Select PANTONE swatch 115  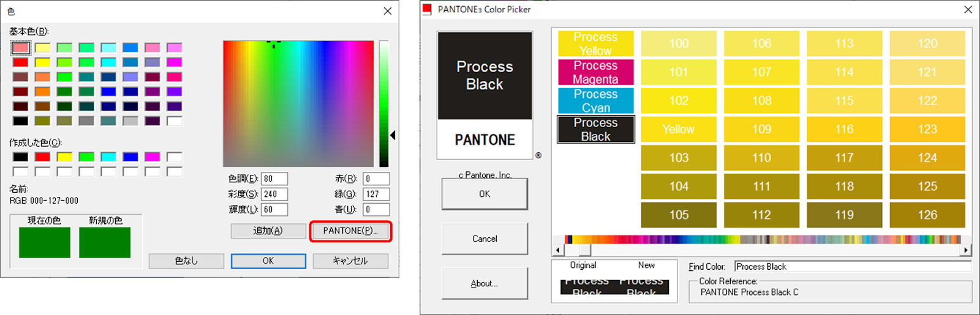coord(845,101)
